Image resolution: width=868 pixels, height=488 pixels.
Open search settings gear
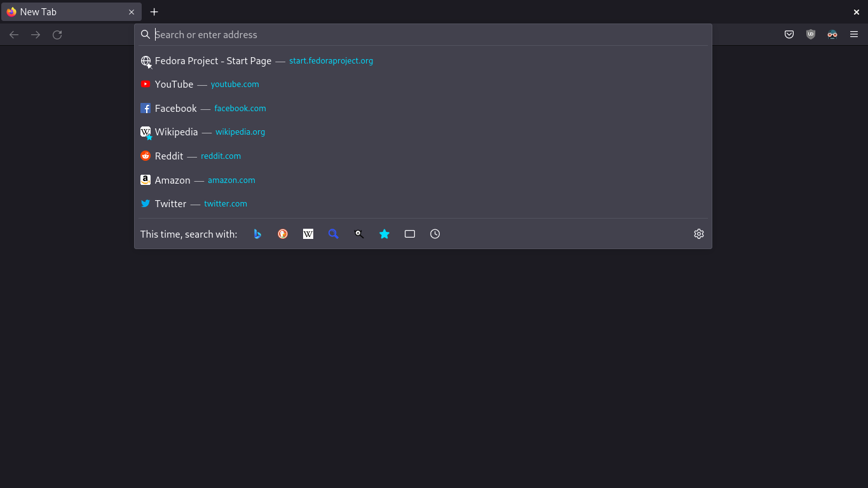tap(699, 234)
